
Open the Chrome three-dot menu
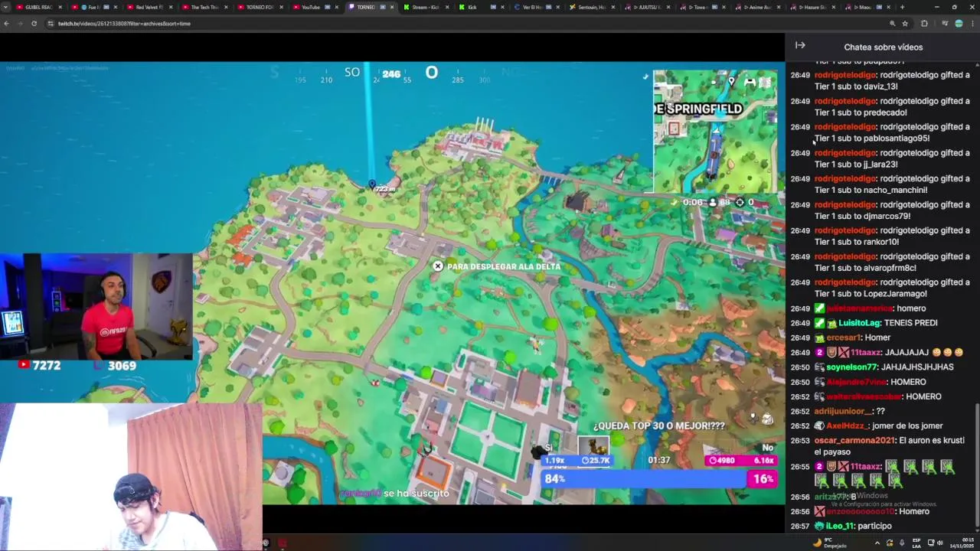click(x=972, y=24)
